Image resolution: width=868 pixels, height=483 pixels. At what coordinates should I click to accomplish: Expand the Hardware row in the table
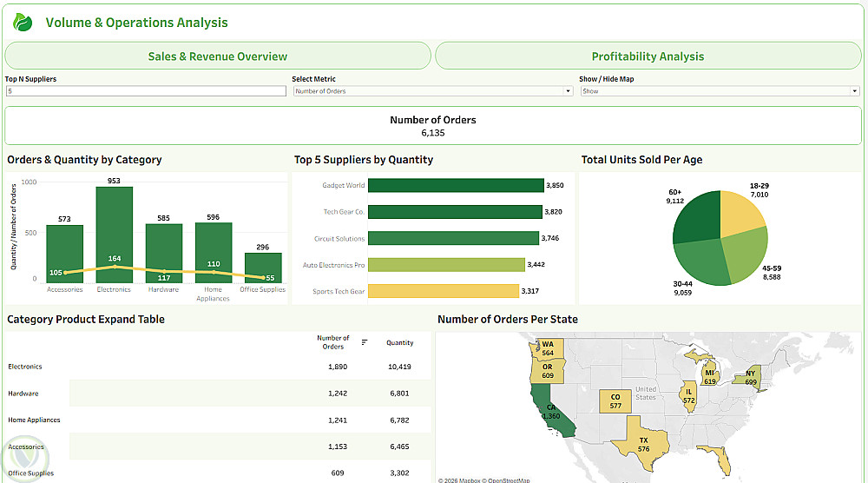[23, 394]
